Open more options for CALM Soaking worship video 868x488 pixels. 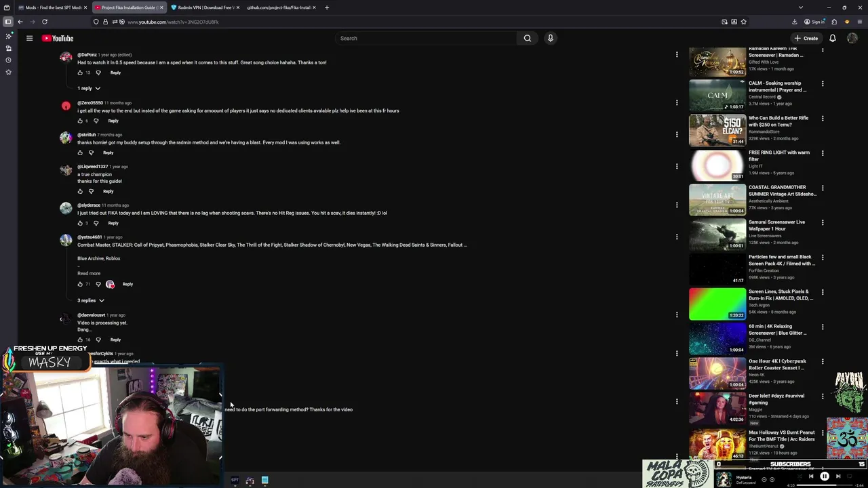pos(823,84)
